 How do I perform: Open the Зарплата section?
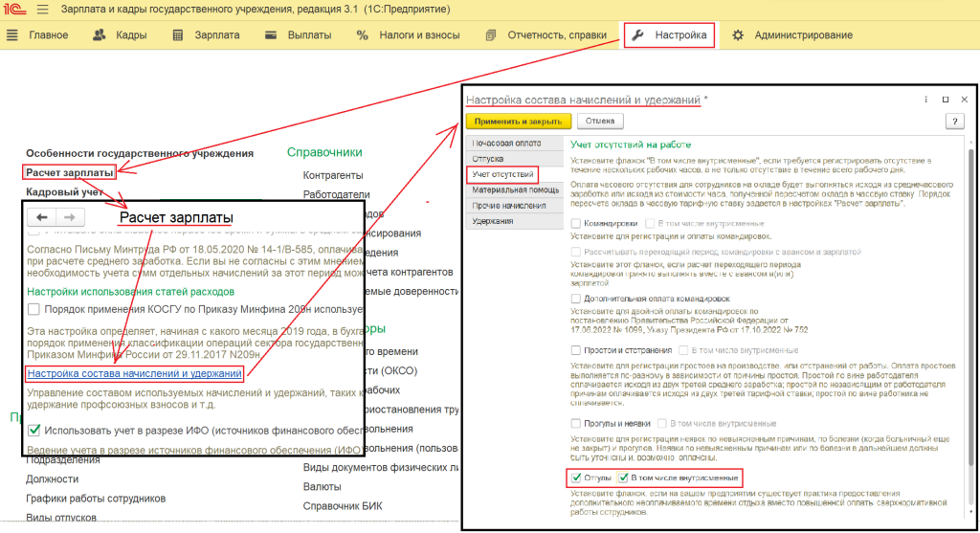tap(217, 35)
